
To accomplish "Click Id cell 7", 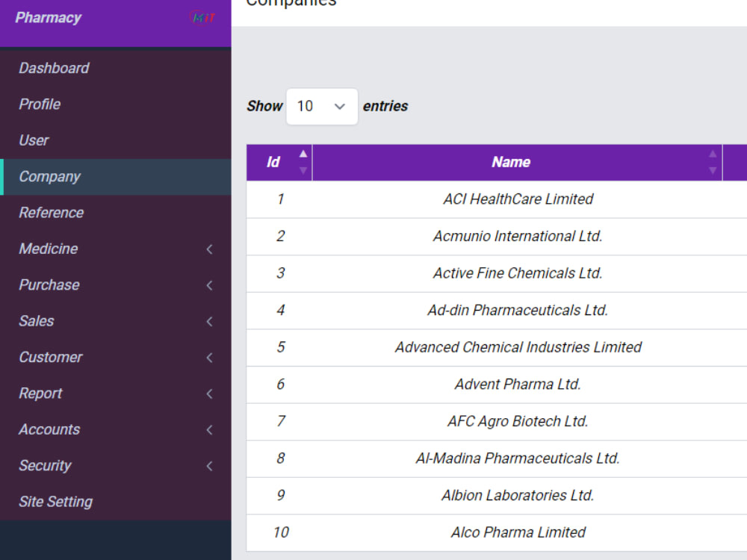I will tap(280, 421).
